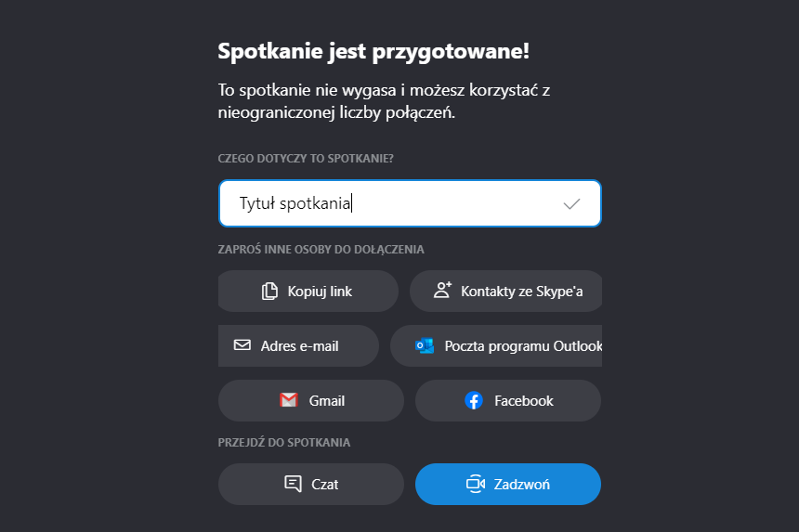This screenshot has height=532, width=799.
Task: Choose the Adres e-mail invite option
Action: coord(299,346)
